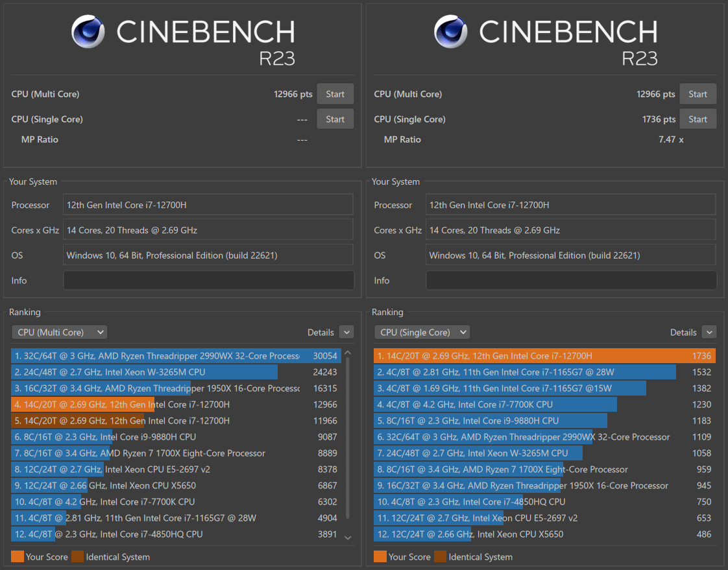Click the CPU (Single Core) label in the left window
This screenshot has height=570, width=728.
[47, 119]
